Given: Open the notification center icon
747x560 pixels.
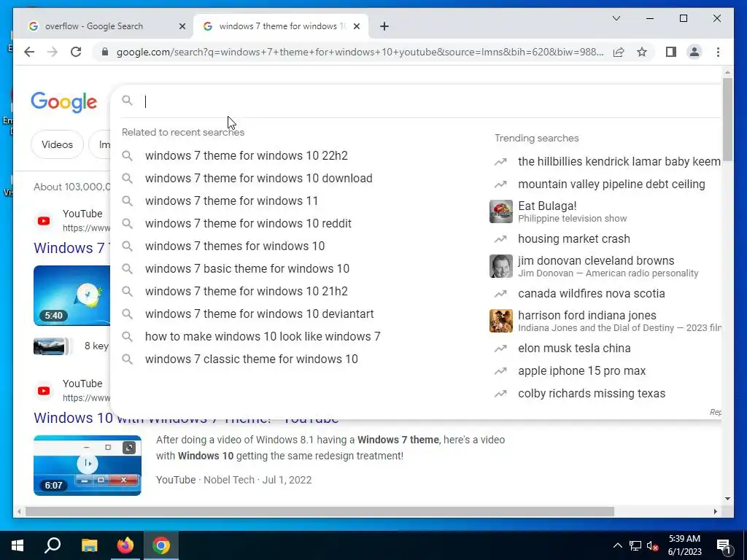Looking at the screenshot, I should 724,545.
